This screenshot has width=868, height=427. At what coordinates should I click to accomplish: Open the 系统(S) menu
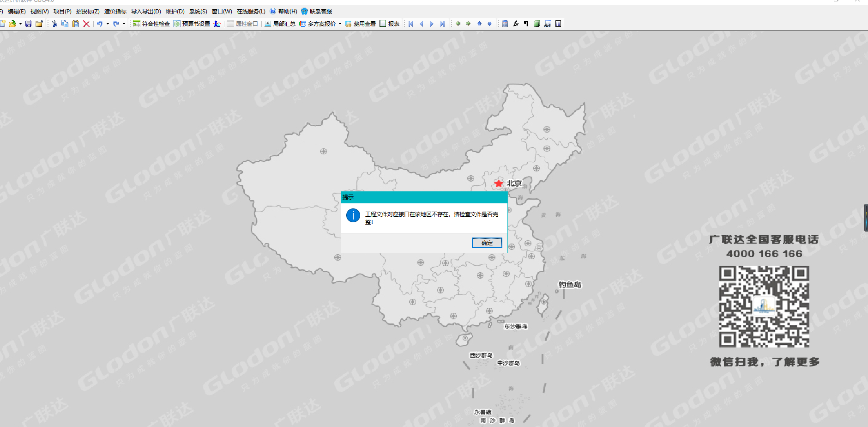click(198, 11)
